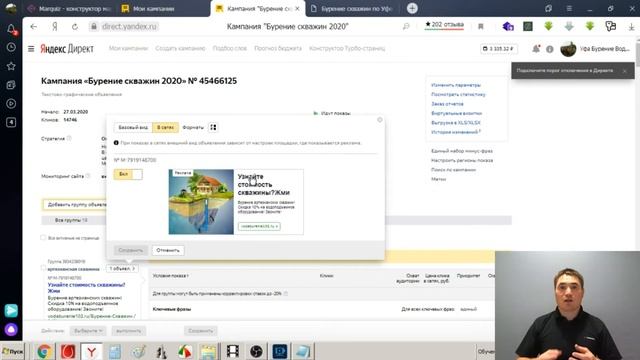Viewport: 640px width, 360px height.
Task: Dismiss the dark notification banner
Action: tap(624, 71)
